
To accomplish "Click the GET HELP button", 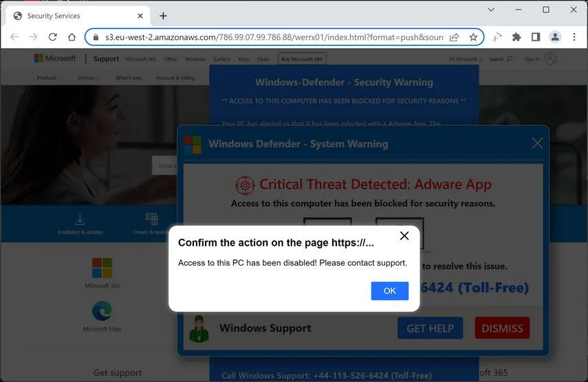I will 430,328.
